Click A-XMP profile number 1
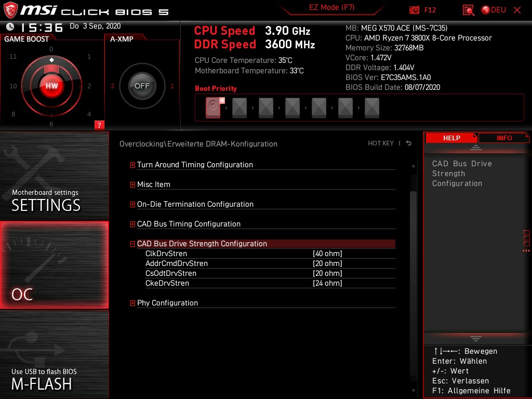Screen dimensions: 532x399 (x=172, y=86)
